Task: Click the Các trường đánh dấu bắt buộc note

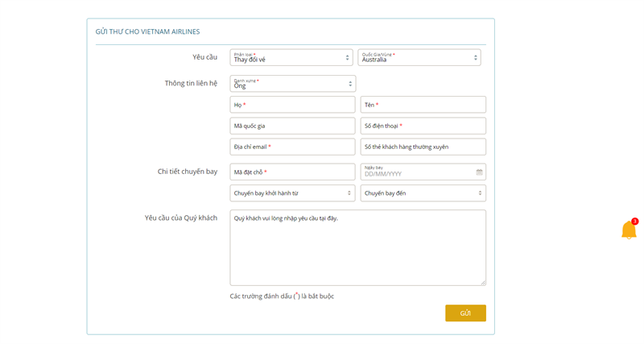Action: [x=282, y=296]
